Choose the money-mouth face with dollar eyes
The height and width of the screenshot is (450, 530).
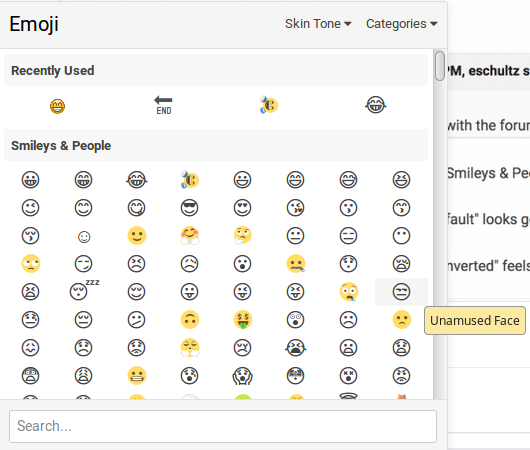[x=243, y=320]
